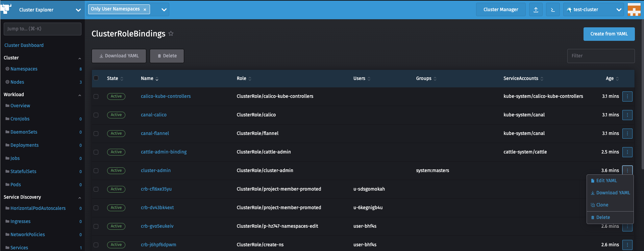Screen dimensions: 644x251
Task: Open the kubectl shell icon
Action: 553,10
